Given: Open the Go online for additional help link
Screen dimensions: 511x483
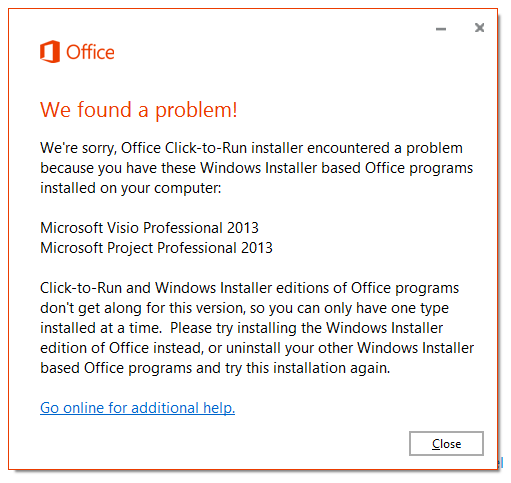Looking at the screenshot, I should tap(137, 408).
